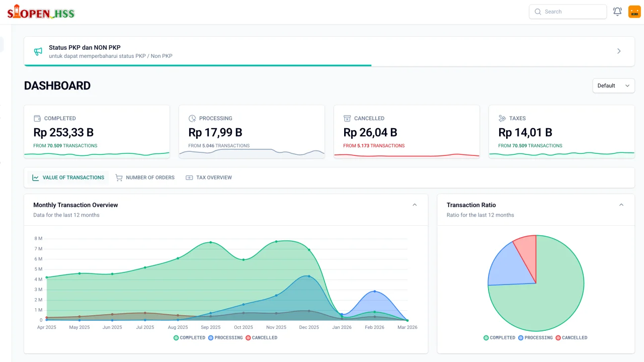Image resolution: width=644 pixels, height=362 pixels.
Task: Toggle PROCESSING series in the line chart legend
Action: coord(225,338)
